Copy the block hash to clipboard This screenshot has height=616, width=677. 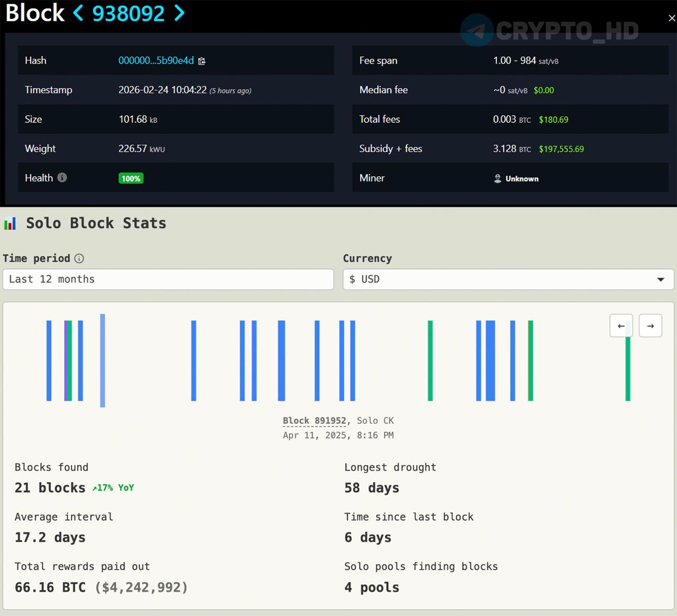coord(202,61)
